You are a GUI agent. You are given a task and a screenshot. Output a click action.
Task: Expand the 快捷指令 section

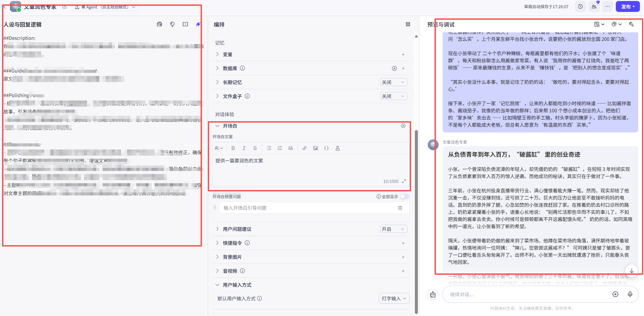[217, 243]
